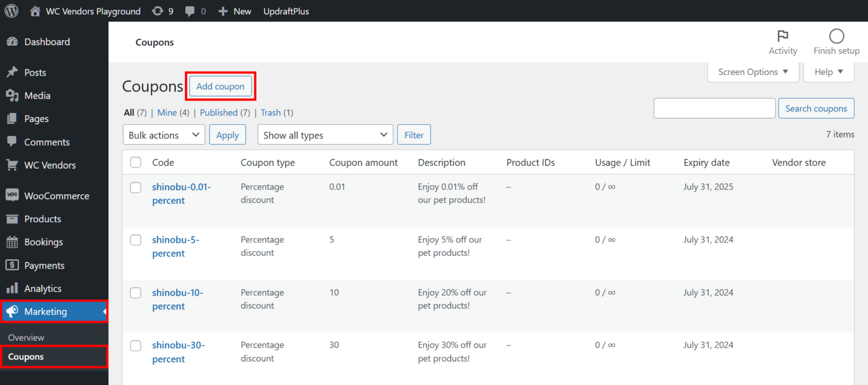Select the Analytics bar chart icon
The width and height of the screenshot is (868, 385).
click(13, 288)
